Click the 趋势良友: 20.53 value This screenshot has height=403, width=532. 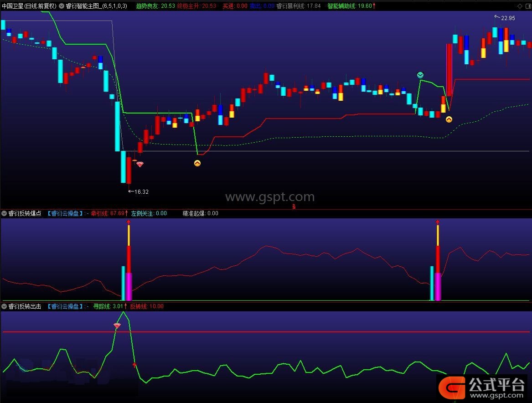pyautogui.click(x=155, y=6)
